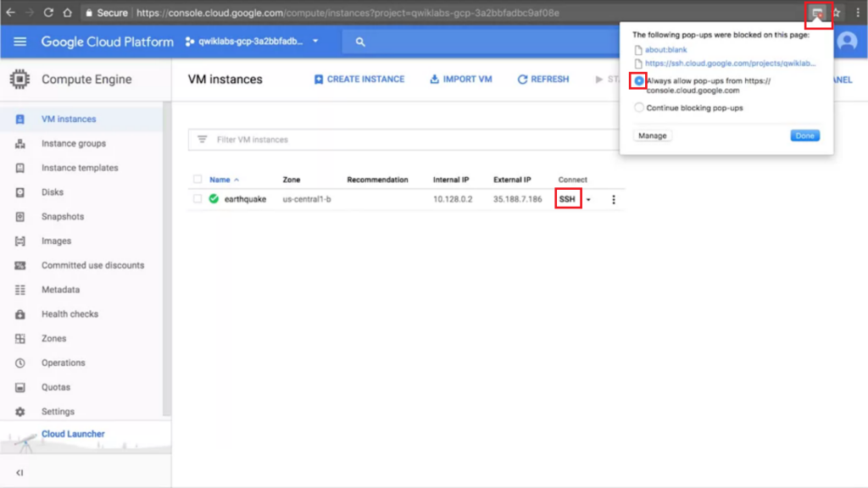This screenshot has height=488, width=868.
Task: Click the Google Cloud Platform title
Action: click(108, 42)
